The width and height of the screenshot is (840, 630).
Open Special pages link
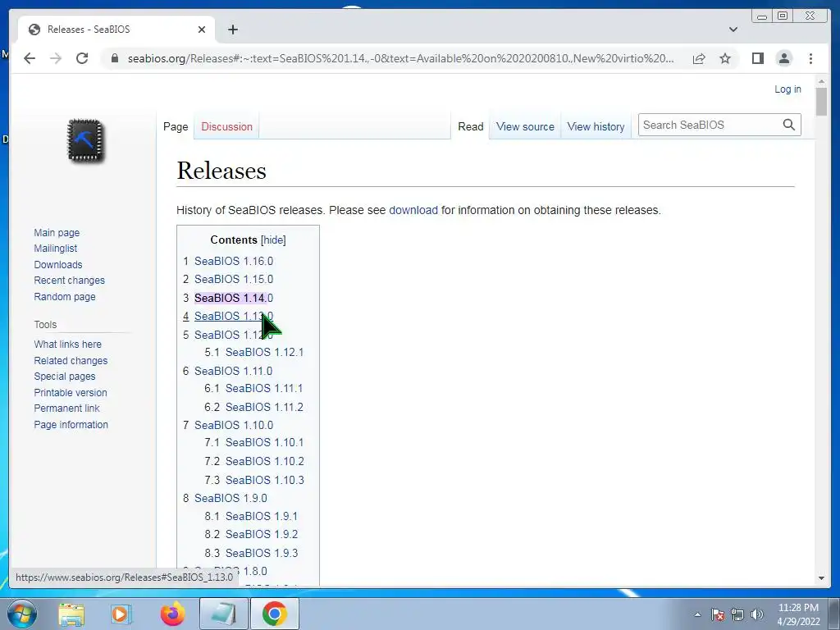pos(65,376)
